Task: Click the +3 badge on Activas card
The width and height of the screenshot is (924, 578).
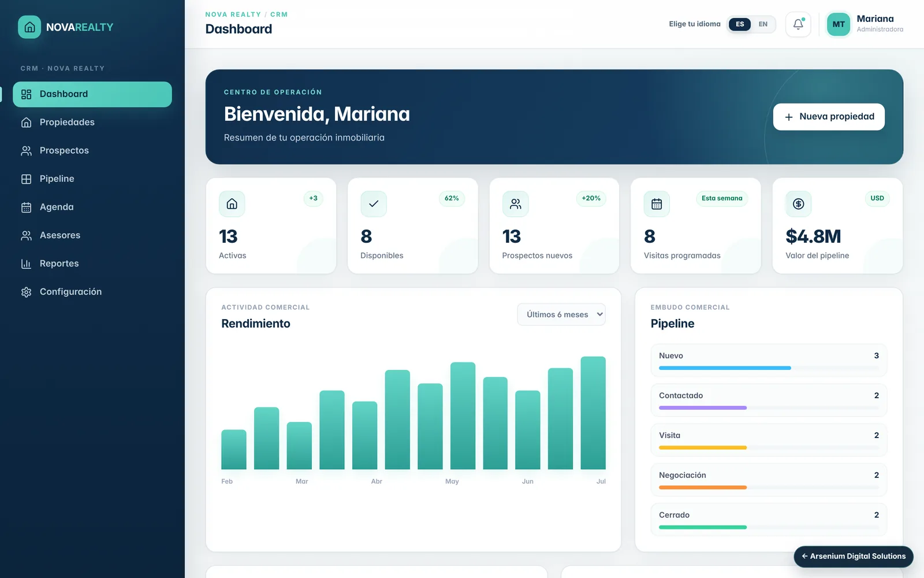Action: point(313,198)
